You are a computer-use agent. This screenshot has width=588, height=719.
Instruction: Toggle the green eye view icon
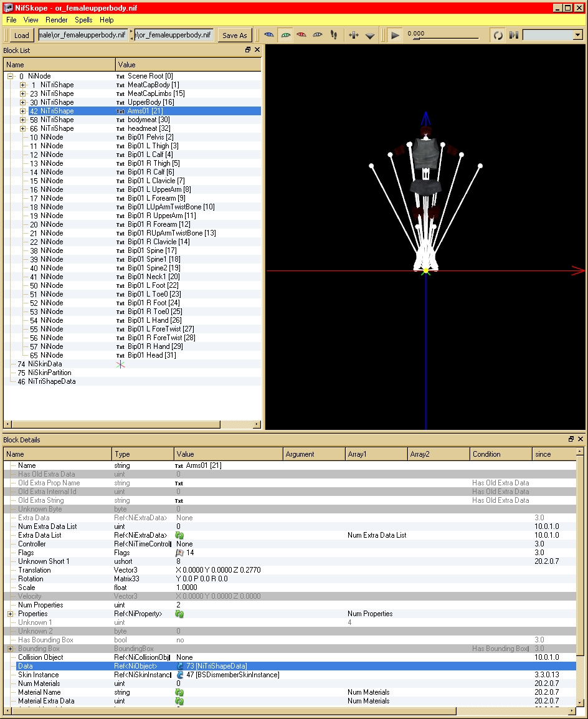pyautogui.click(x=285, y=35)
